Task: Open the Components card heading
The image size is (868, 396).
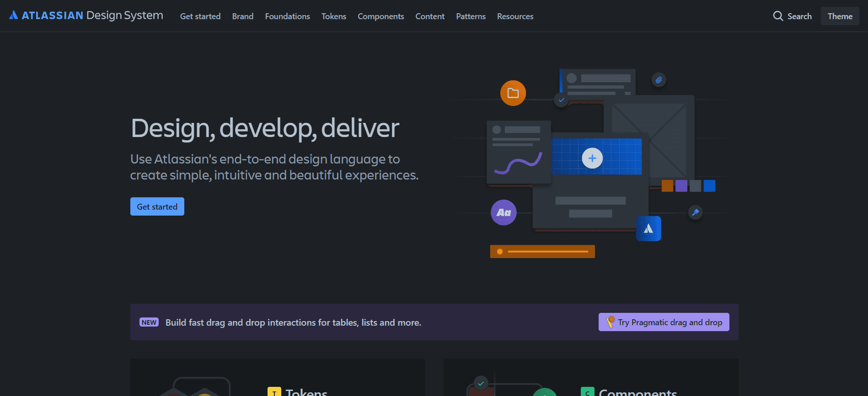Action: point(638,392)
